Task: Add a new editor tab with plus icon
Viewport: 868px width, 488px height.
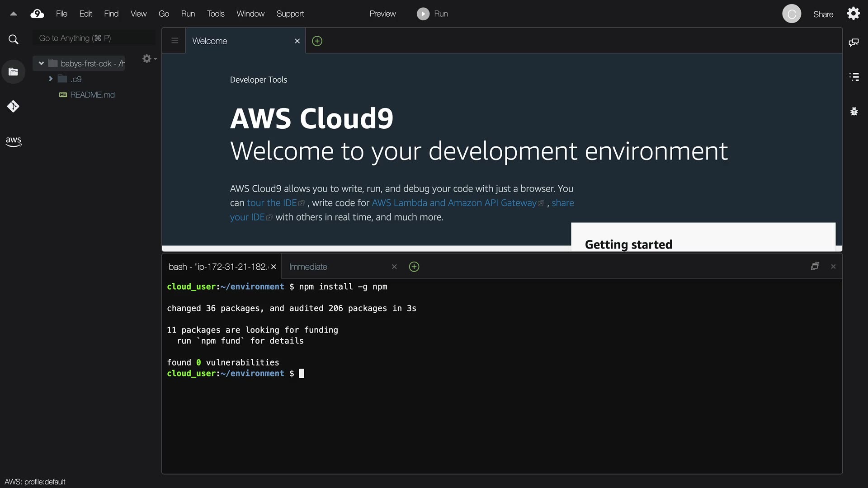Action: tap(317, 41)
